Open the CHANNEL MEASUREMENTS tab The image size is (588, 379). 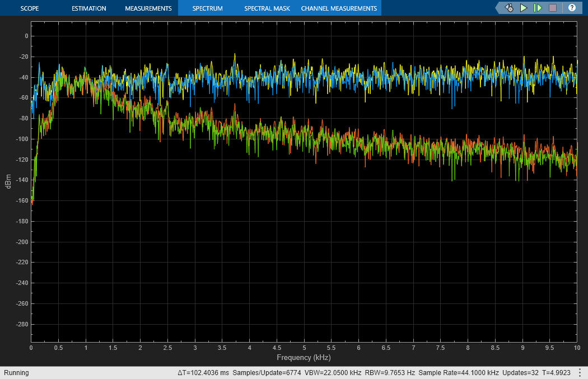click(x=339, y=8)
